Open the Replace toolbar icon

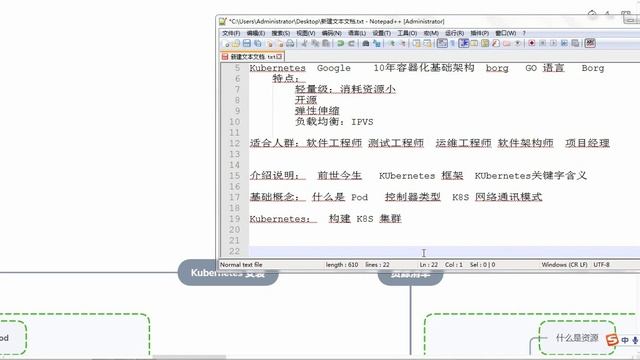pos(377,43)
